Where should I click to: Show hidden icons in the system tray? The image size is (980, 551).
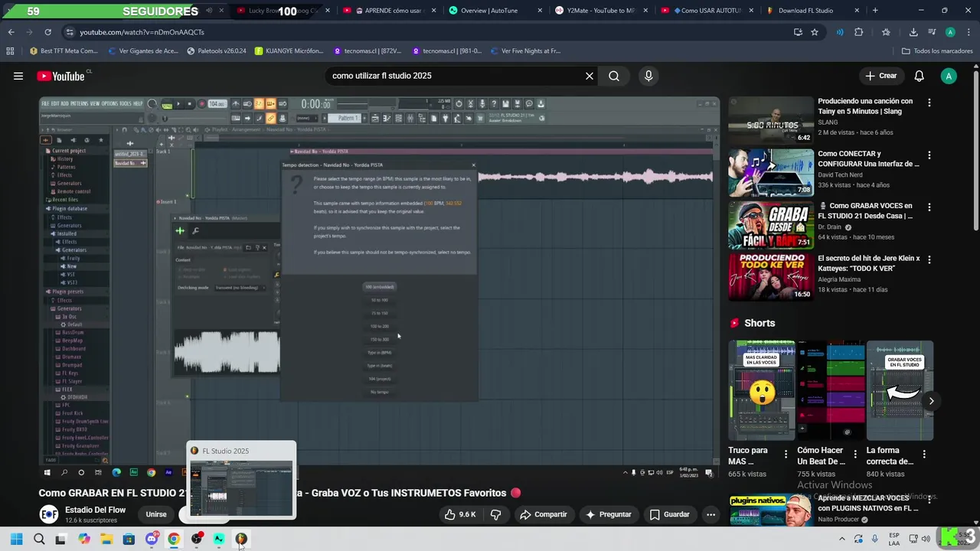pyautogui.click(x=842, y=539)
